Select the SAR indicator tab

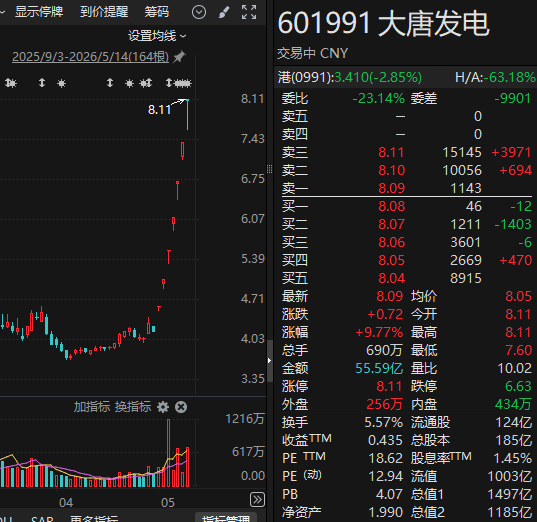click(42, 519)
